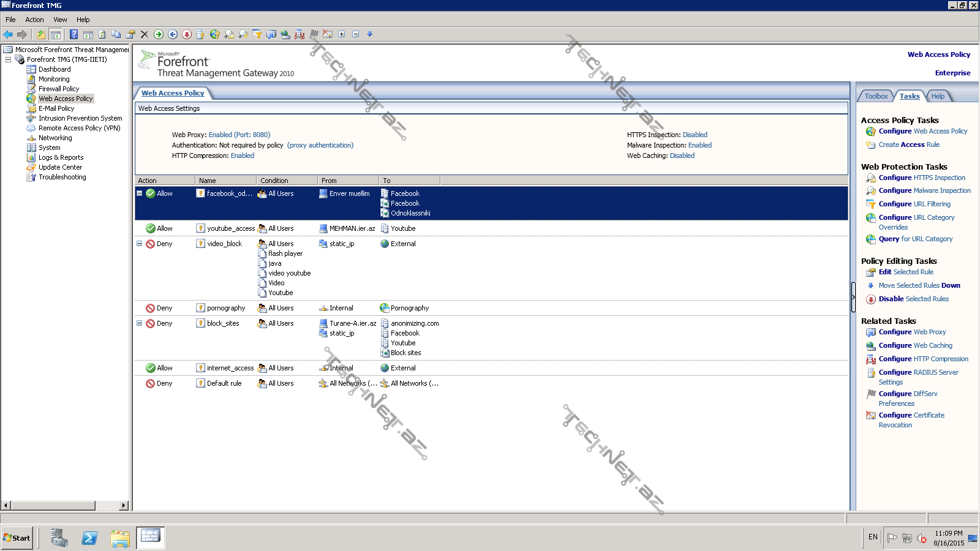Click the proxy authentication link
Screen dimensions: 980x551
[x=320, y=145]
